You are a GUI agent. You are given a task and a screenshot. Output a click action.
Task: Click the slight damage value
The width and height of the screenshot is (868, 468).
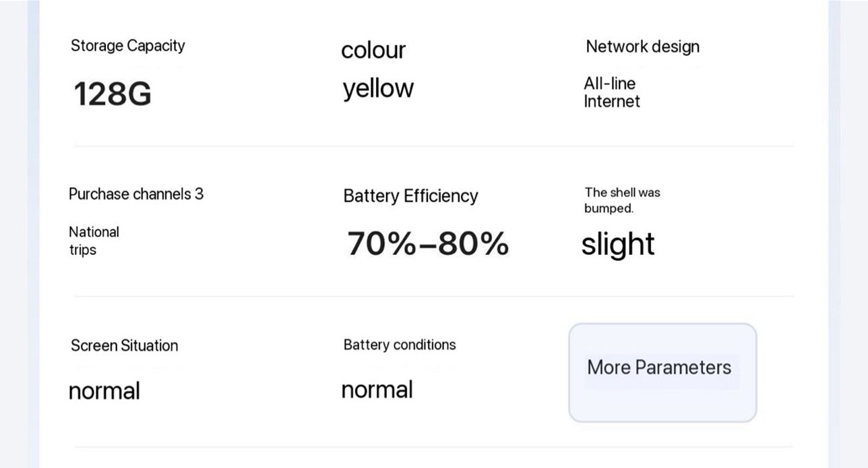point(618,244)
